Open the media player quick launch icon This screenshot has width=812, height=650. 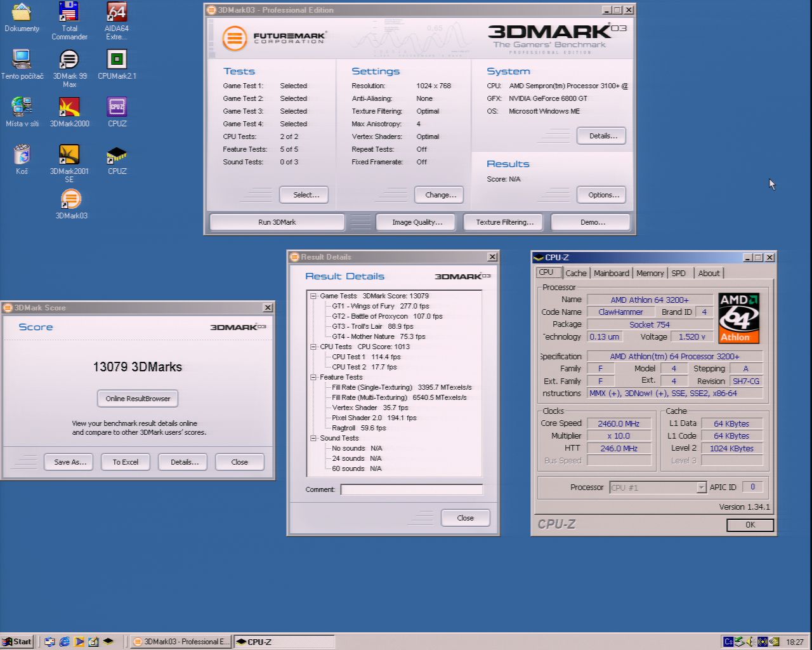click(x=79, y=642)
